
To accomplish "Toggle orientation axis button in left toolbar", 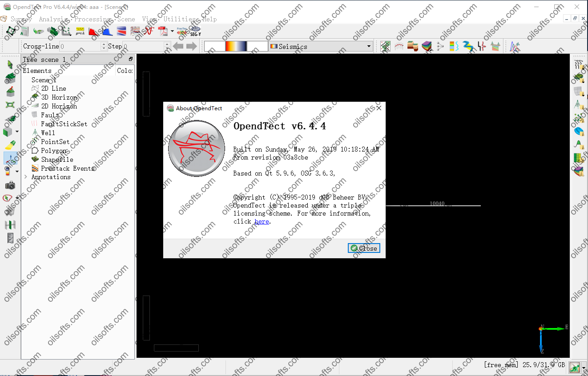I will 10,158.
